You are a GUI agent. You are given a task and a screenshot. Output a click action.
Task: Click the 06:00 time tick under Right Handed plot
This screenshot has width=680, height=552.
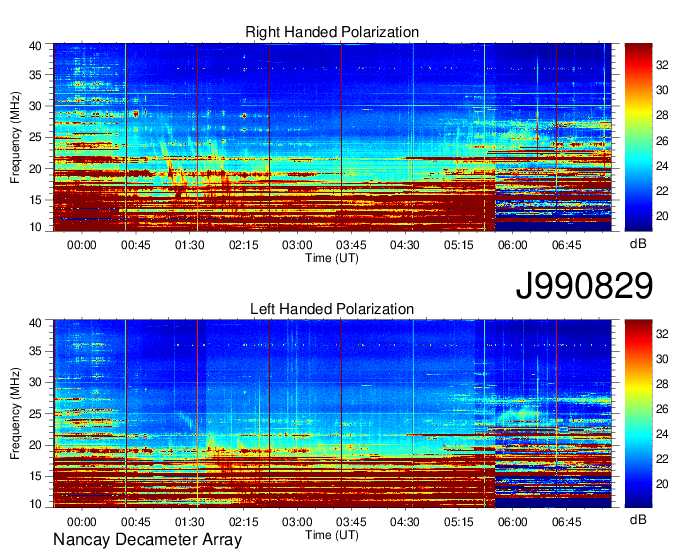tap(513, 245)
